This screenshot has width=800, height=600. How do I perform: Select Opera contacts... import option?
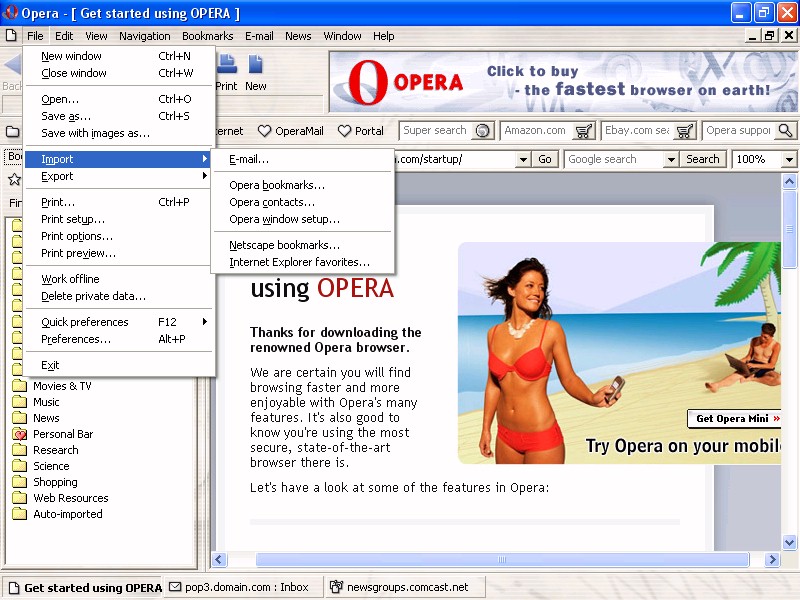303,202
